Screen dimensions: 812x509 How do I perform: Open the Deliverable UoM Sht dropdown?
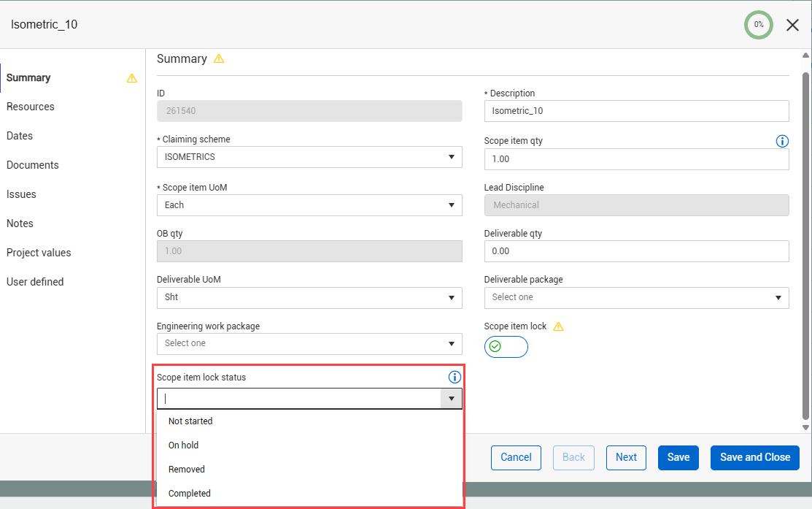[x=309, y=297]
